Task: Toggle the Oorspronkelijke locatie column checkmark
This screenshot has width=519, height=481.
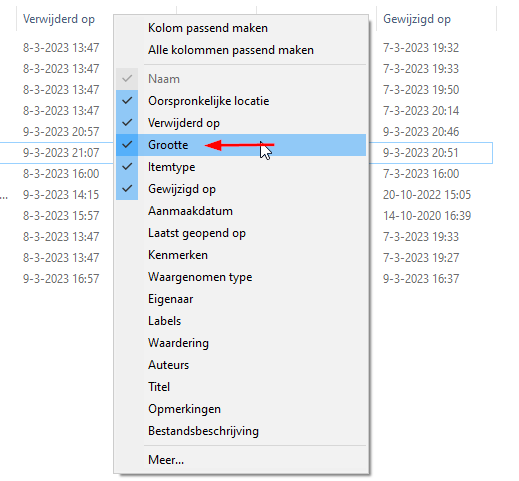Action: (241, 101)
